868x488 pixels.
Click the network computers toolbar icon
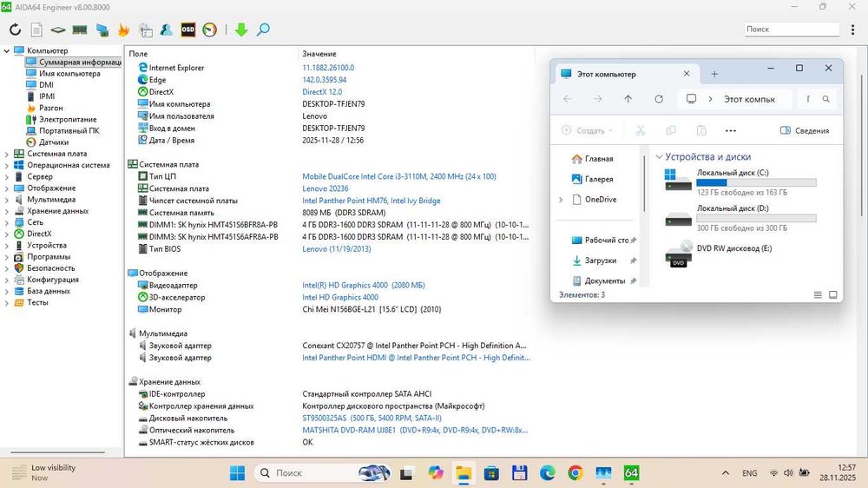tap(102, 30)
